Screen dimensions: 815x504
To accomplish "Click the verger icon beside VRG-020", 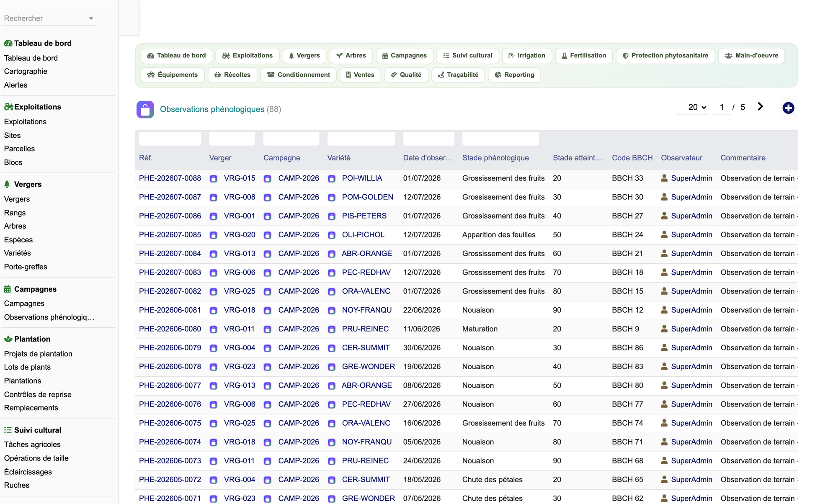I will [214, 235].
